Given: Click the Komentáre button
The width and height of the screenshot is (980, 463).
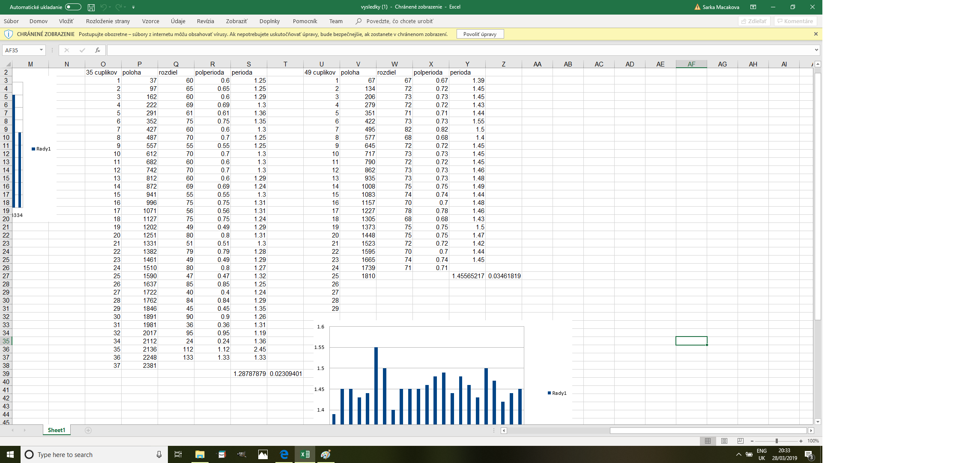Looking at the screenshot, I should pyautogui.click(x=795, y=21).
